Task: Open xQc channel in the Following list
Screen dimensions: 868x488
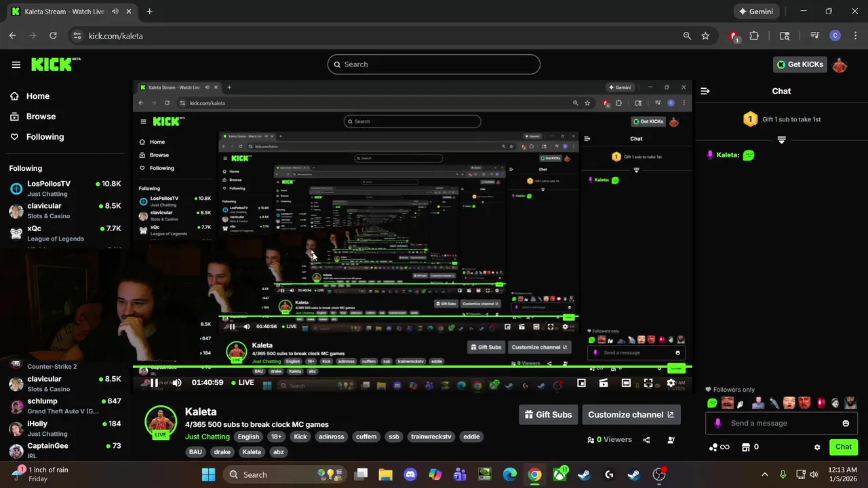Action: [x=65, y=233]
